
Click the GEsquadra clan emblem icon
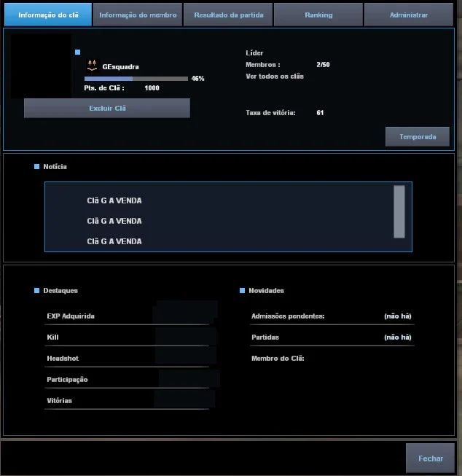(x=93, y=66)
